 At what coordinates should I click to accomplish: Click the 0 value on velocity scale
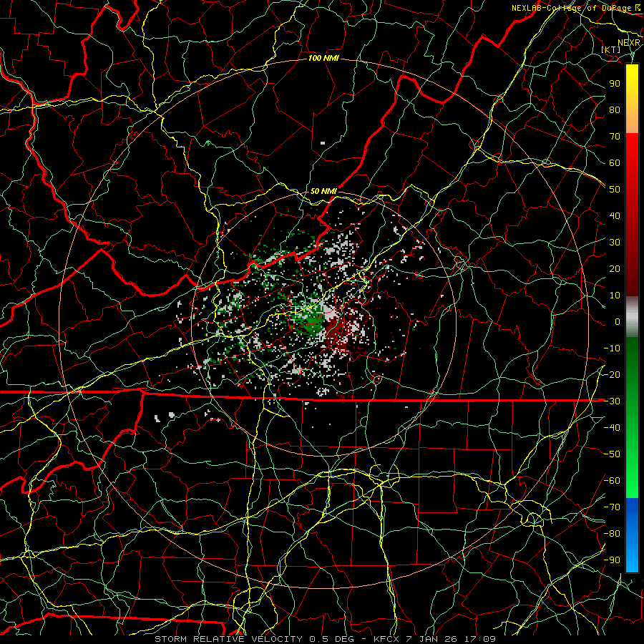(x=618, y=321)
